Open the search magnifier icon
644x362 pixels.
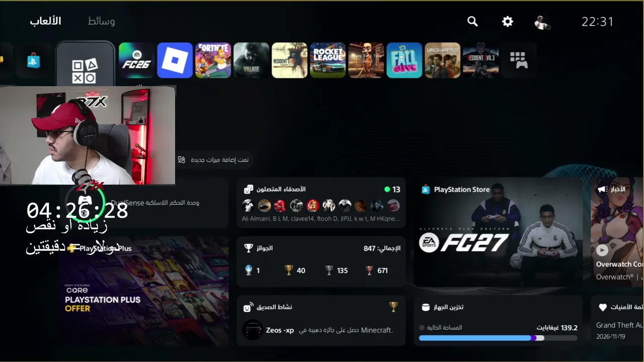click(x=472, y=21)
